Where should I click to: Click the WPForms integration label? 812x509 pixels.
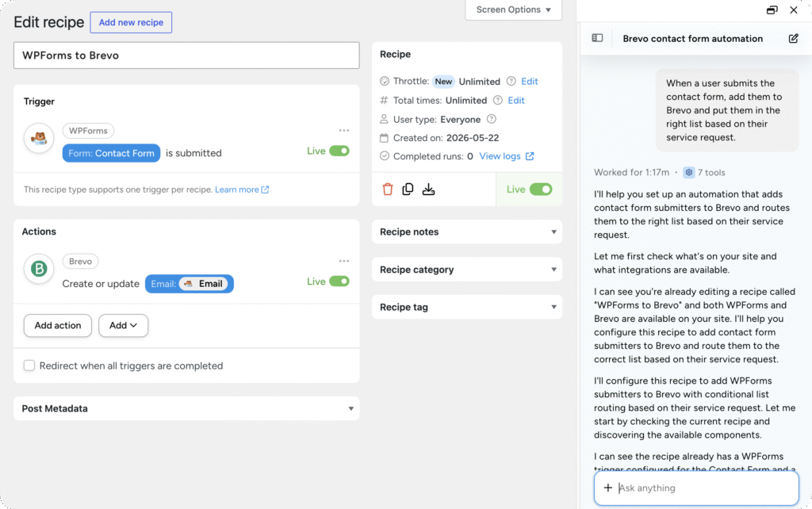point(88,131)
